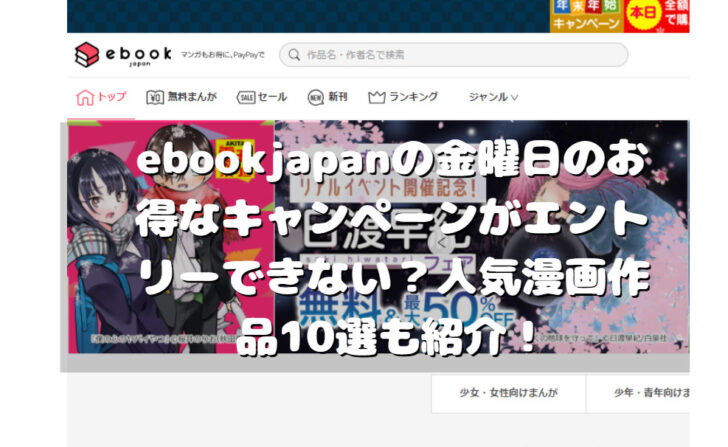Image resolution: width=728 pixels, height=447 pixels.
Task: Click the search magnifier icon
Action: pyautogui.click(x=294, y=55)
